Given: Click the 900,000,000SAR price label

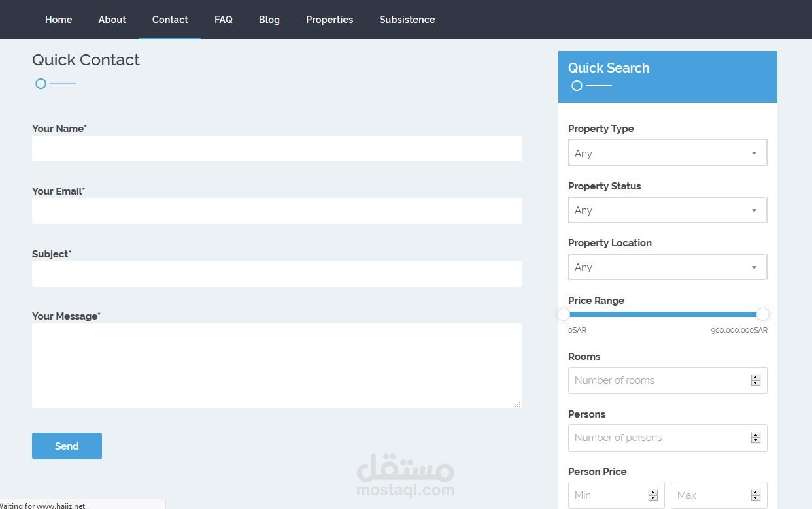Looking at the screenshot, I should (739, 331).
